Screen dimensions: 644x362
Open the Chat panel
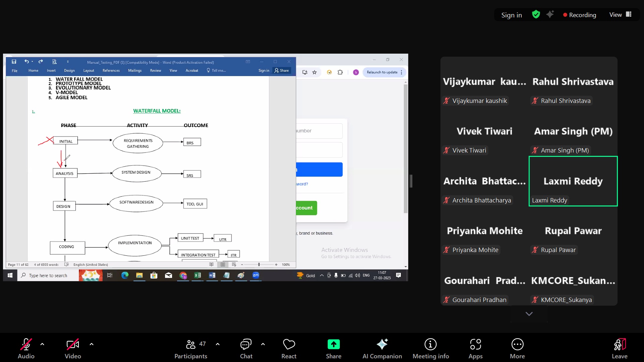tap(246, 348)
